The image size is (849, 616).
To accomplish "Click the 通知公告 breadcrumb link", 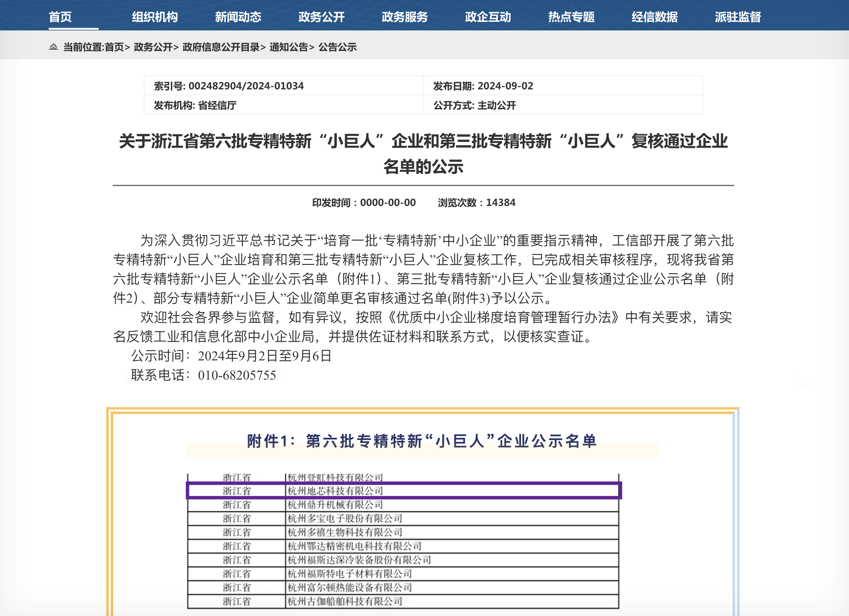I will click(x=289, y=47).
